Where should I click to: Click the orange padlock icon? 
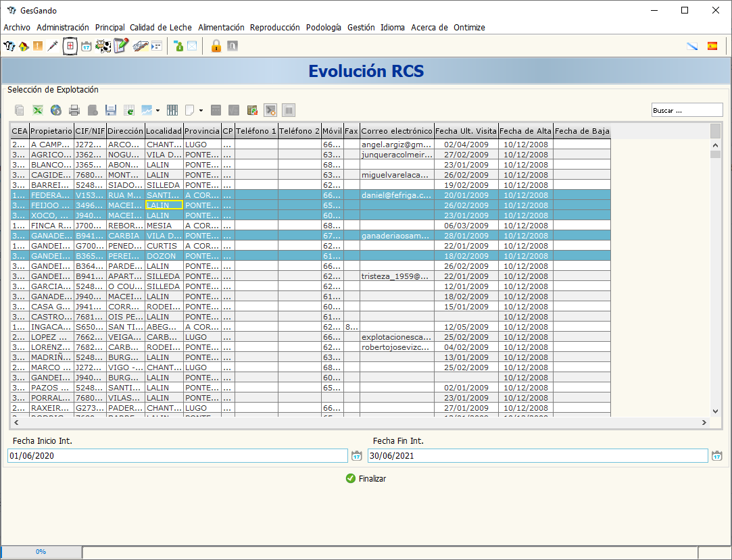pos(216,46)
